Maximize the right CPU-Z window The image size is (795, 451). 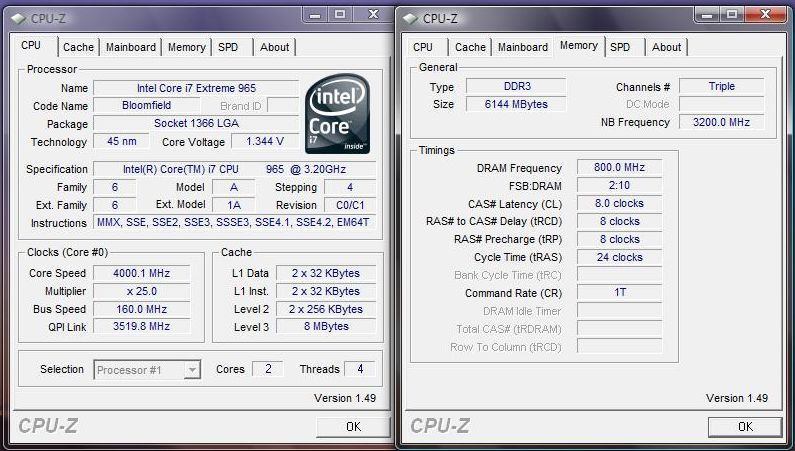click(732, 15)
